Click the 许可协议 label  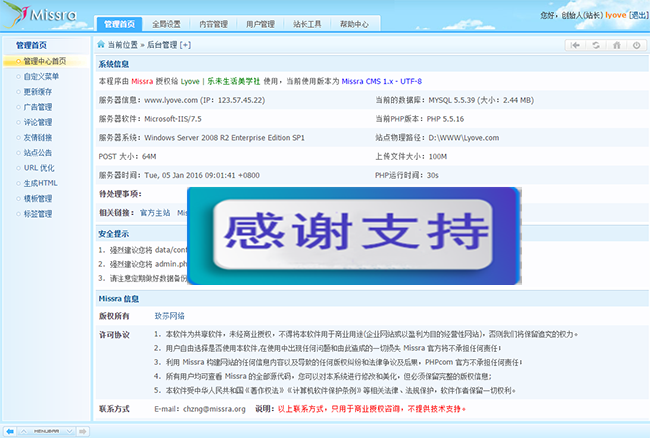(x=114, y=335)
